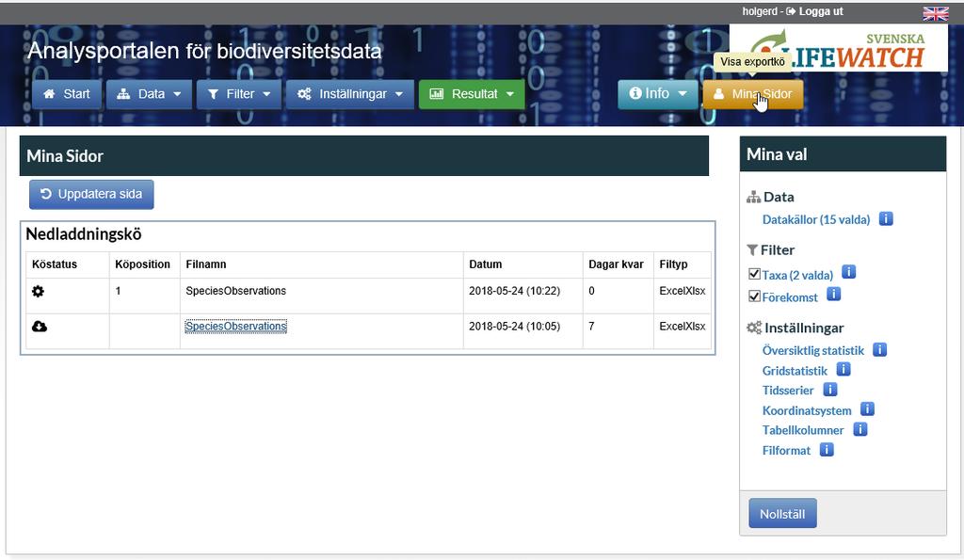Log out with Logga ut link
The height and width of the screenshot is (560, 964).
click(814, 11)
